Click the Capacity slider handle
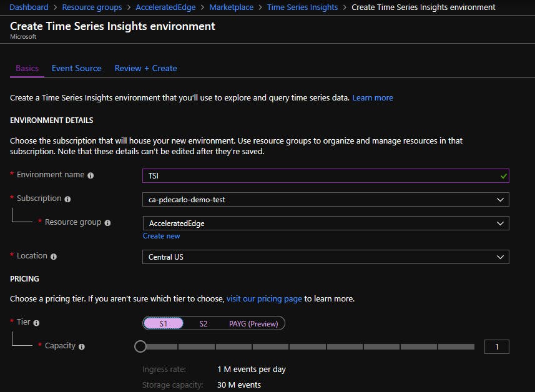The width and height of the screenshot is (535, 392). (140, 346)
